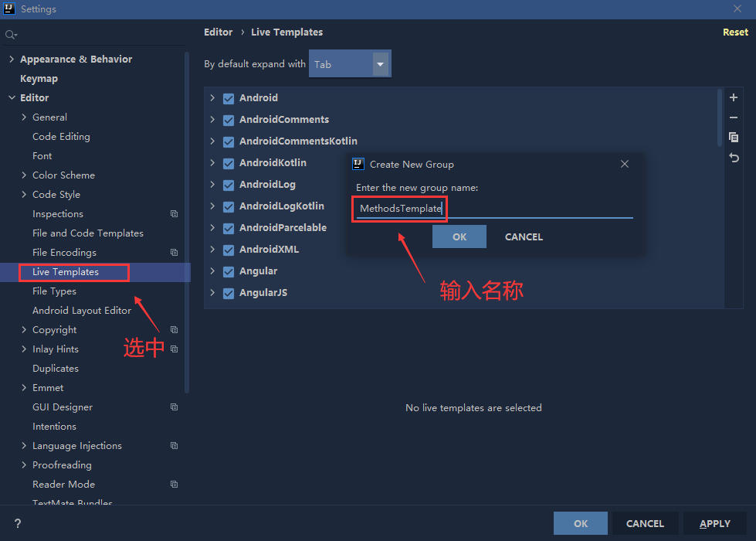
Task: Expand the Code Style node
Action: (x=24, y=194)
